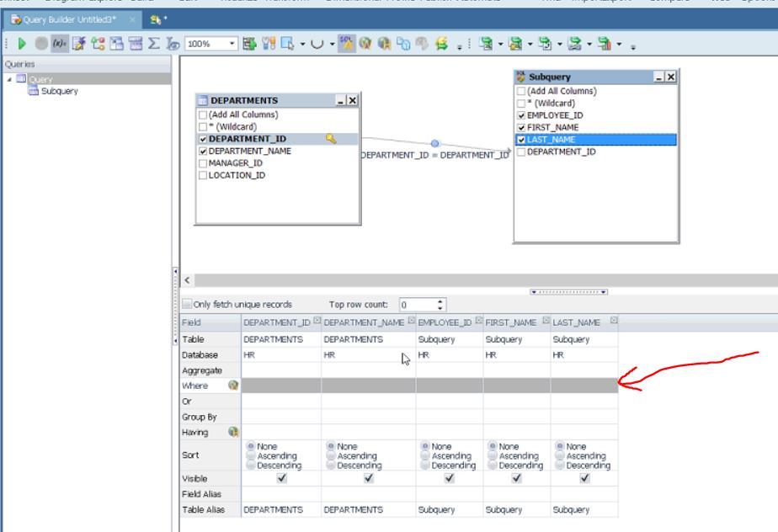Enable Only fetch unique records
This screenshot has width=778, height=532.
tap(187, 304)
